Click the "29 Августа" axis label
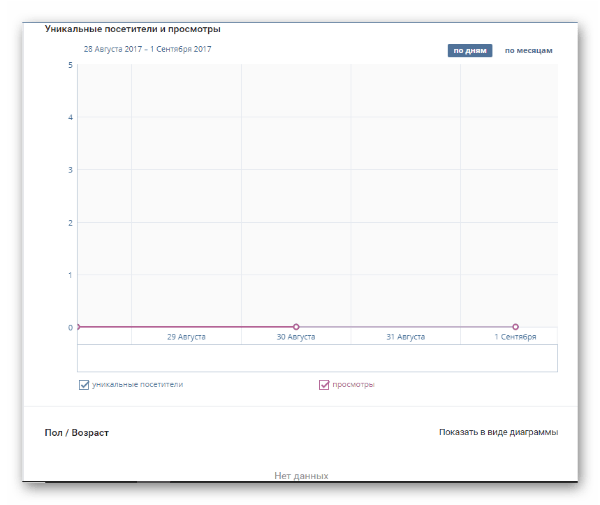Image resolution: width=600 pixels, height=505 pixels. click(x=186, y=337)
